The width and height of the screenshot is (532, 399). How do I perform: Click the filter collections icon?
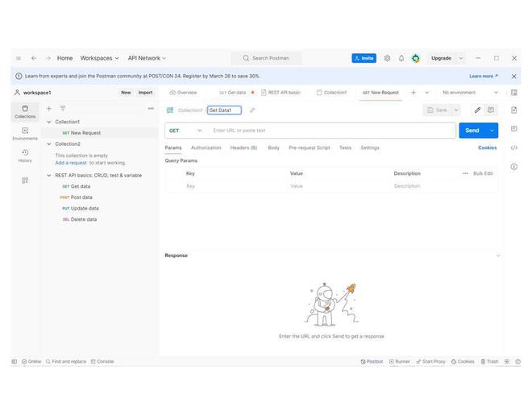pos(63,109)
